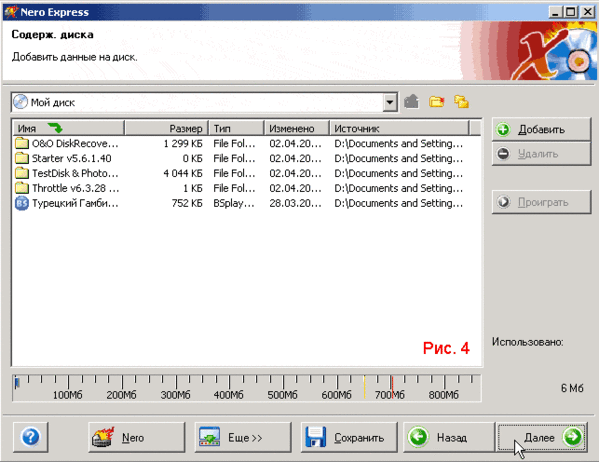Screen dimensions: 599x462
Task: Proceed with the Далее button
Action: 542,437
